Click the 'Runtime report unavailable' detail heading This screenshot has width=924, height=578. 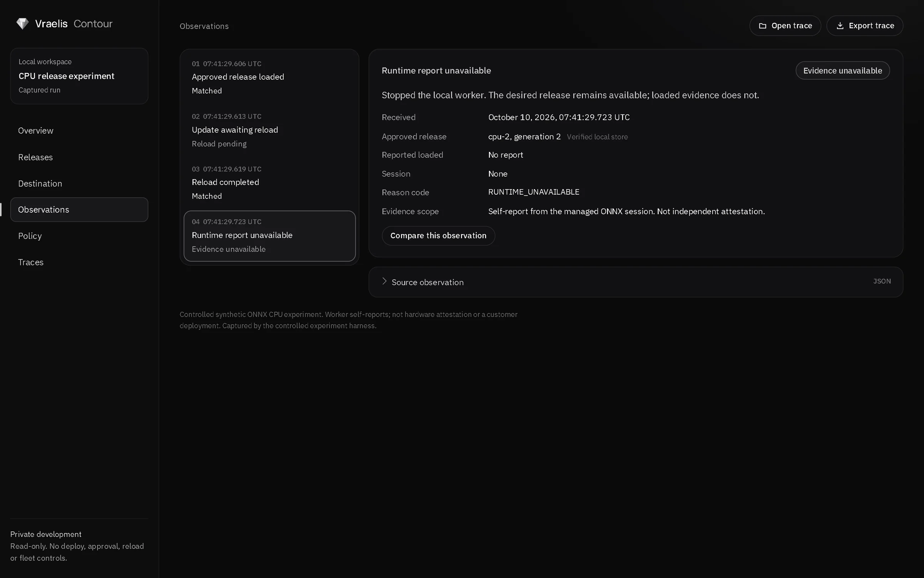pyautogui.click(x=436, y=71)
